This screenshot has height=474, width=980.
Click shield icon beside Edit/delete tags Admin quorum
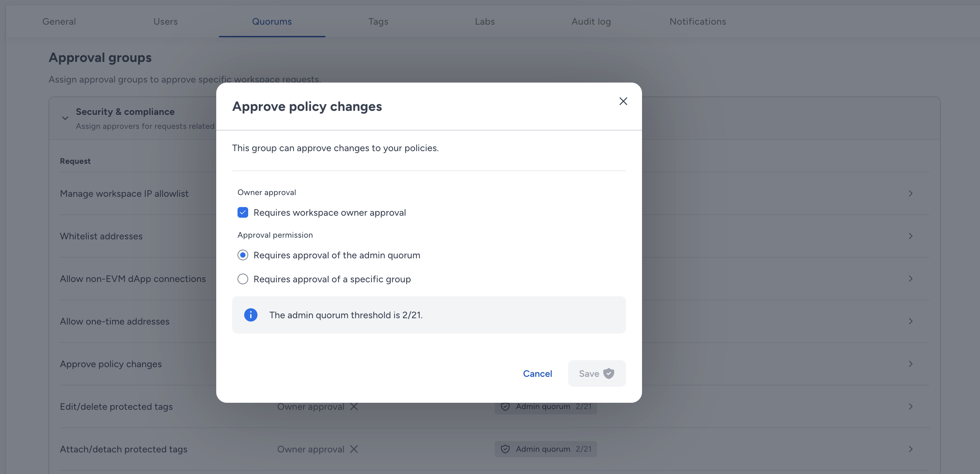[x=505, y=407]
